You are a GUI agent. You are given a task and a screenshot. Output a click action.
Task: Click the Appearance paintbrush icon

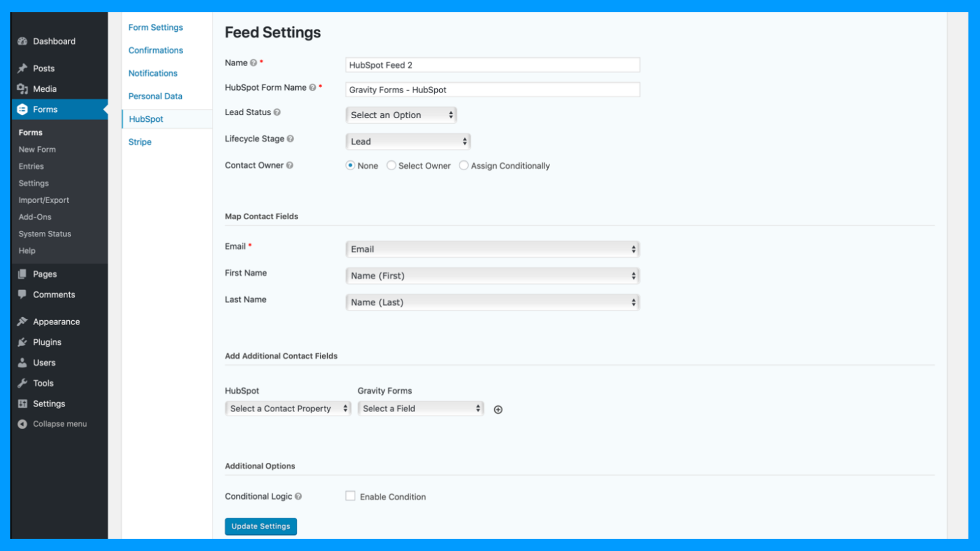click(x=23, y=321)
